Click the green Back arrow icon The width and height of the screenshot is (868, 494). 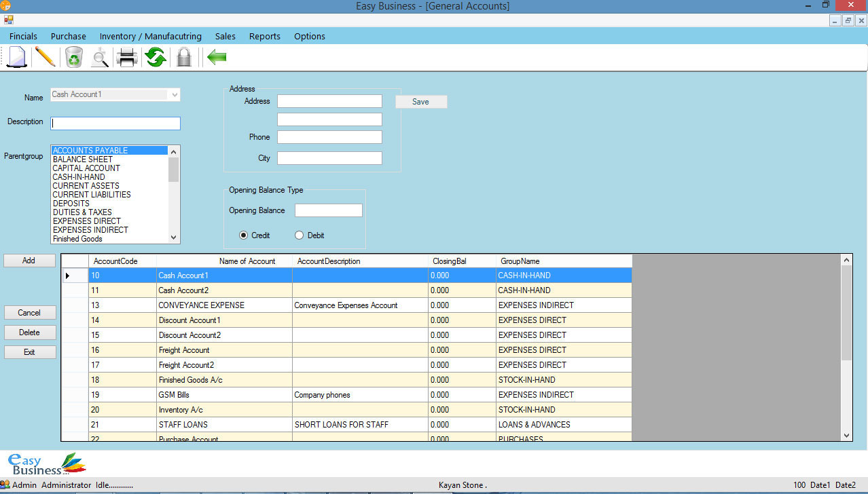click(x=217, y=57)
